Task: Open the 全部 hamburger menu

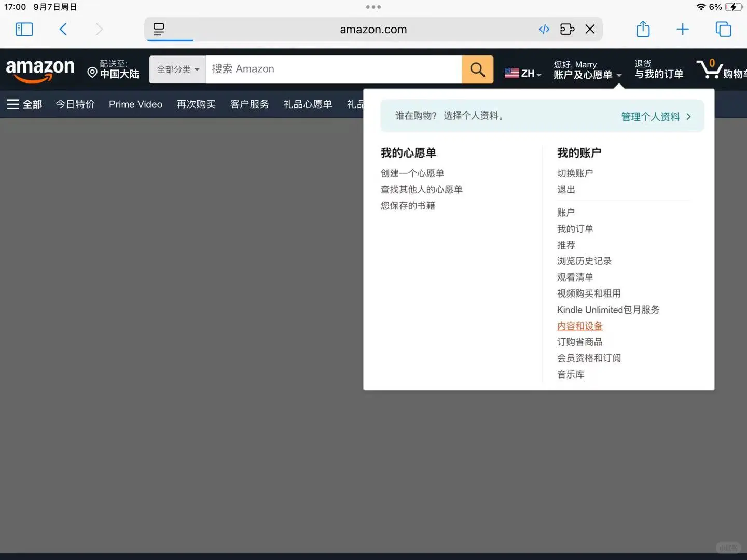Action: 24,104
